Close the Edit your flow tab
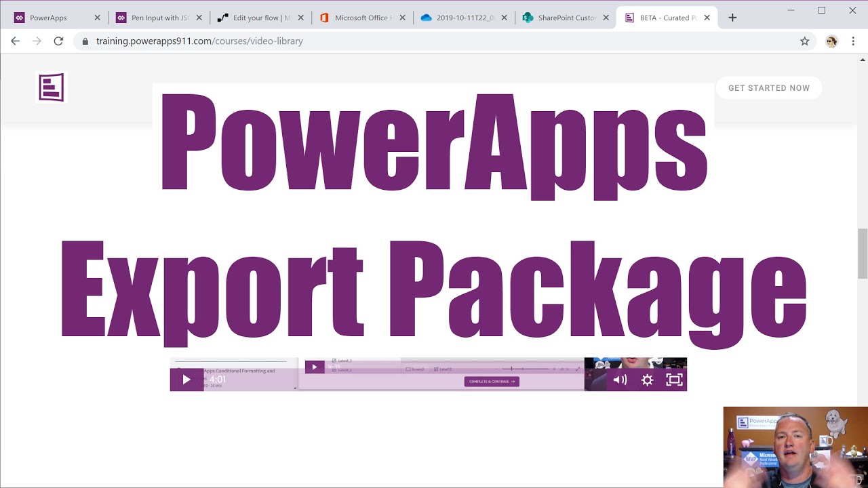868x488 pixels. pyautogui.click(x=300, y=18)
